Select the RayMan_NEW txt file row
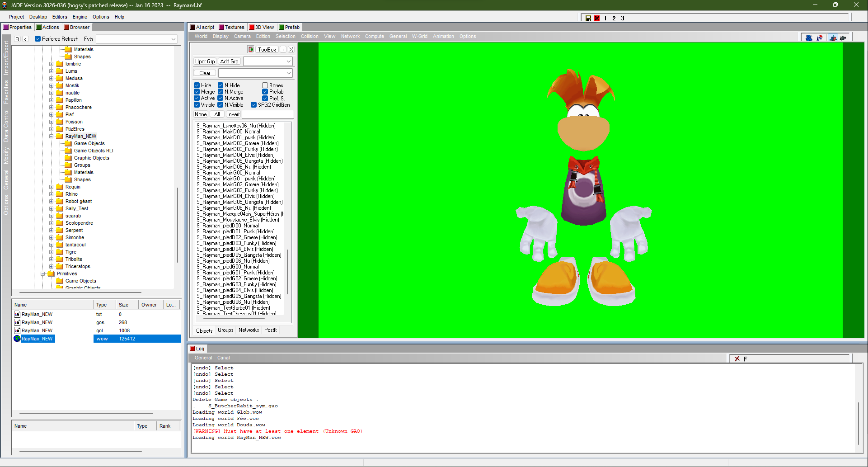868x467 pixels. click(97, 314)
